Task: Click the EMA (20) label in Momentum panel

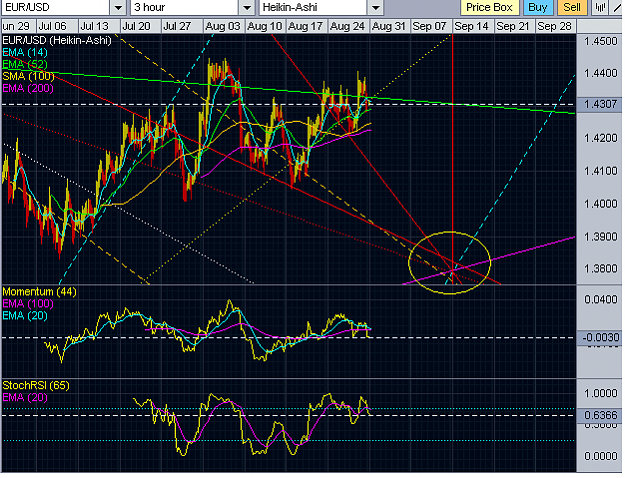Action: coord(25,316)
